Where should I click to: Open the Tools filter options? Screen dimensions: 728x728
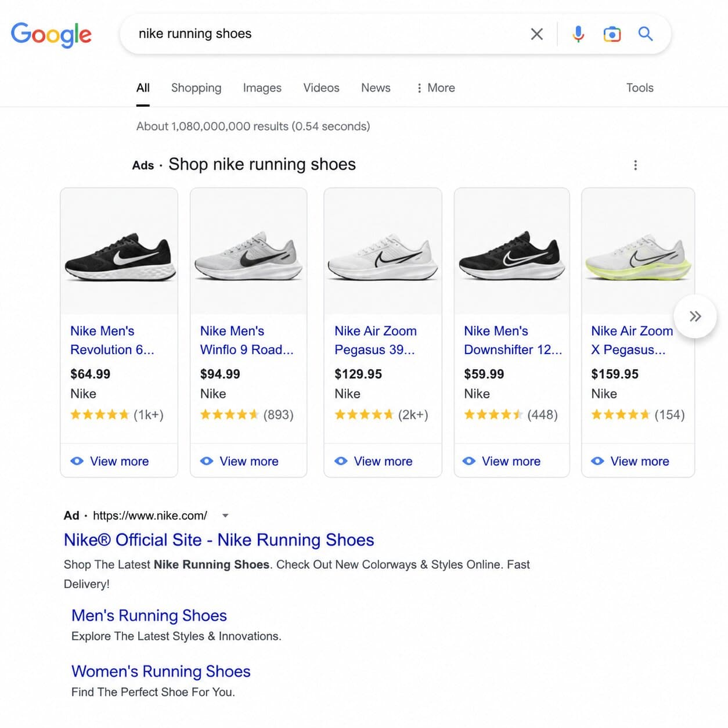click(x=640, y=88)
